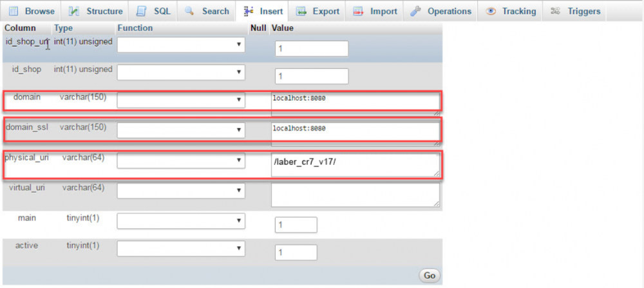The height and width of the screenshot is (288, 644).
Task: Open the Export tab
Action: pyautogui.click(x=317, y=11)
